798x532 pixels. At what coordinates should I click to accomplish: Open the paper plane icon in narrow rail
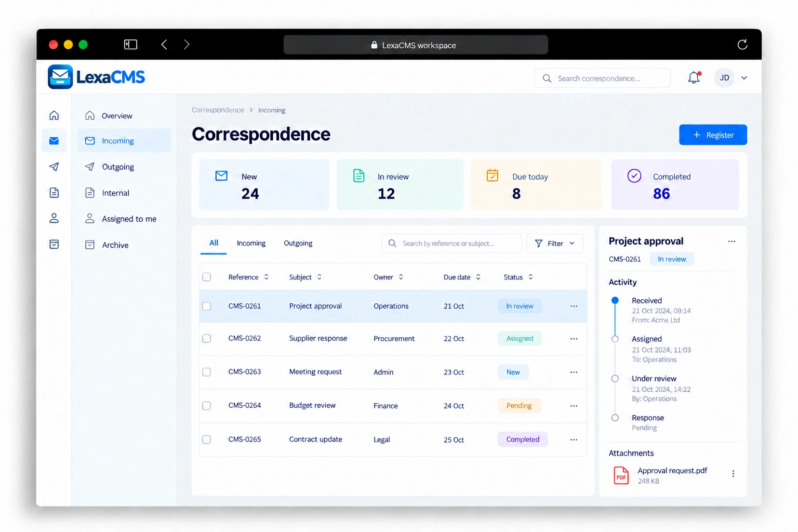(54, 167)
